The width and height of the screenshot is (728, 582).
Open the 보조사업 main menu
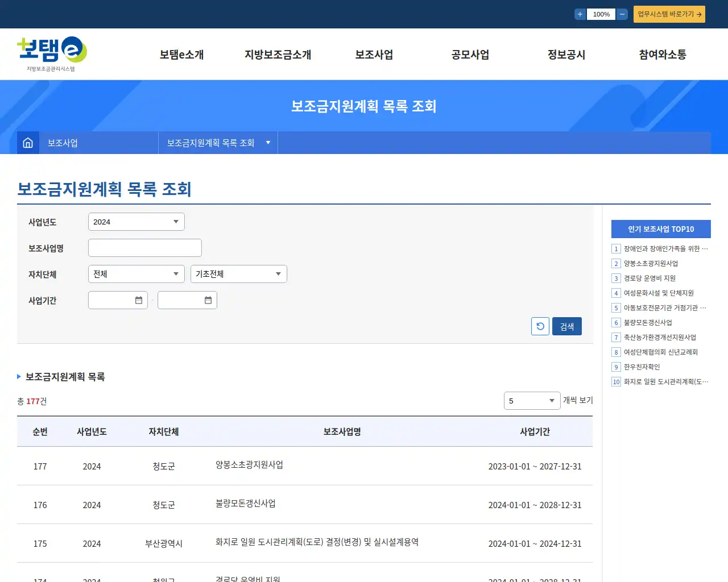[x=374, y=55]
